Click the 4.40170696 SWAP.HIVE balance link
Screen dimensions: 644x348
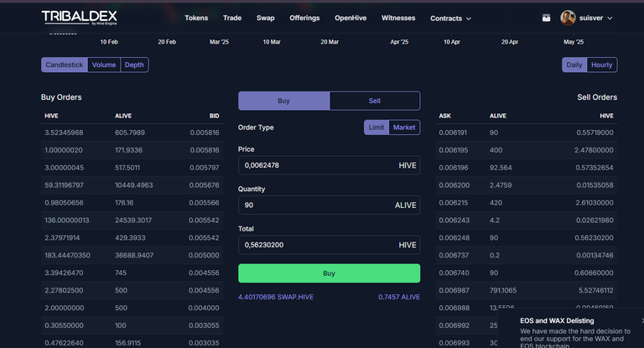[276, 297]
